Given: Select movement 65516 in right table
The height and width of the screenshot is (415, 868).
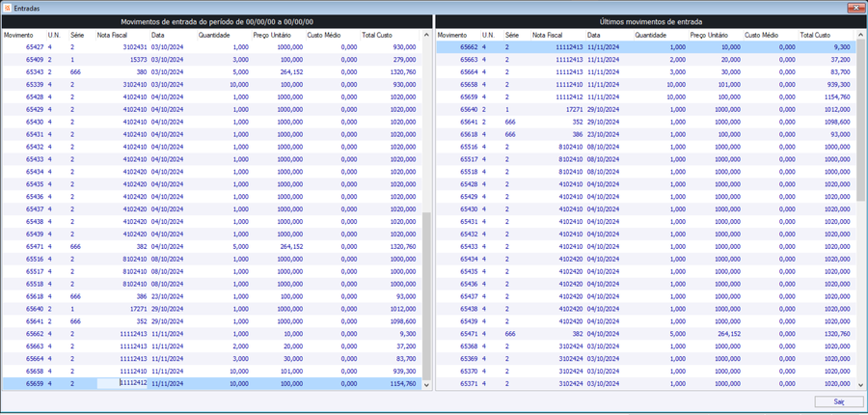Looking at the screenshot, I should (x=646, y=147).
